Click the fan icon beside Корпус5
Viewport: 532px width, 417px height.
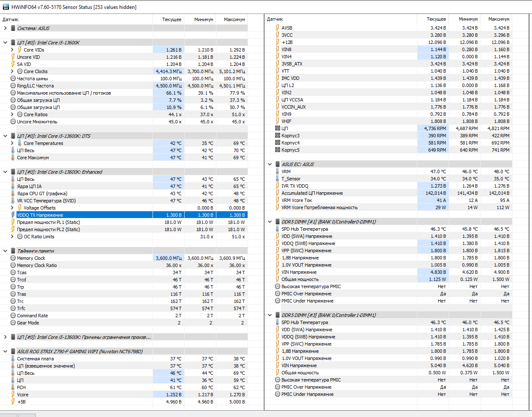pyautogui.click(x=278, y=150)
